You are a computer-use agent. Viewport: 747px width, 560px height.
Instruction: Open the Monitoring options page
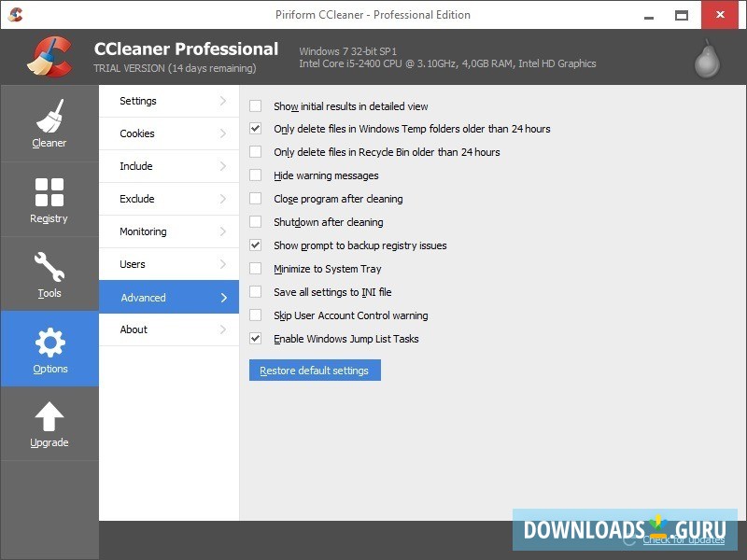(169, 231)
